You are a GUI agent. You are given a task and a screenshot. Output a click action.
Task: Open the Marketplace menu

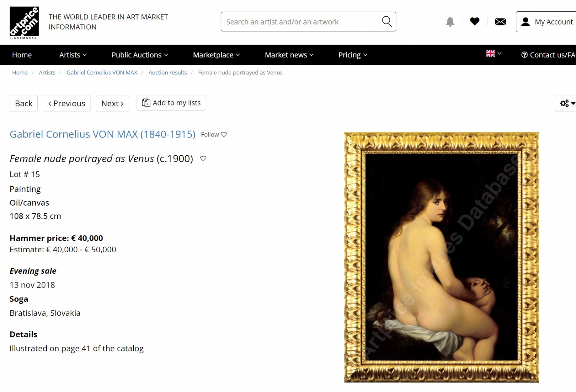(216, 55)
